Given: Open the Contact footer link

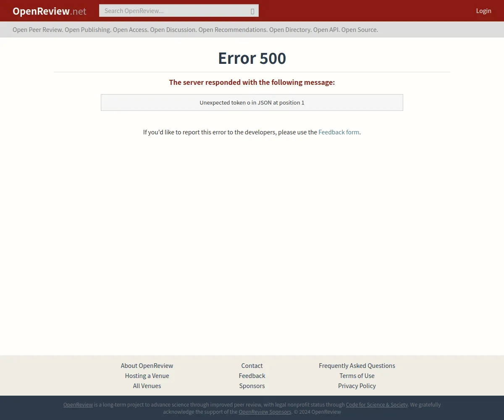Looking at the screenshot, I should 252,365.
